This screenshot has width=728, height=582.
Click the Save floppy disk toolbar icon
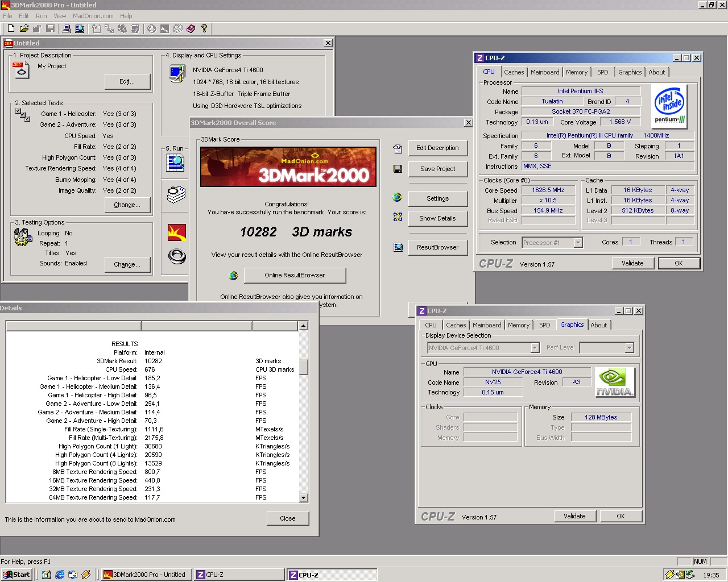[x=50, y=28]
